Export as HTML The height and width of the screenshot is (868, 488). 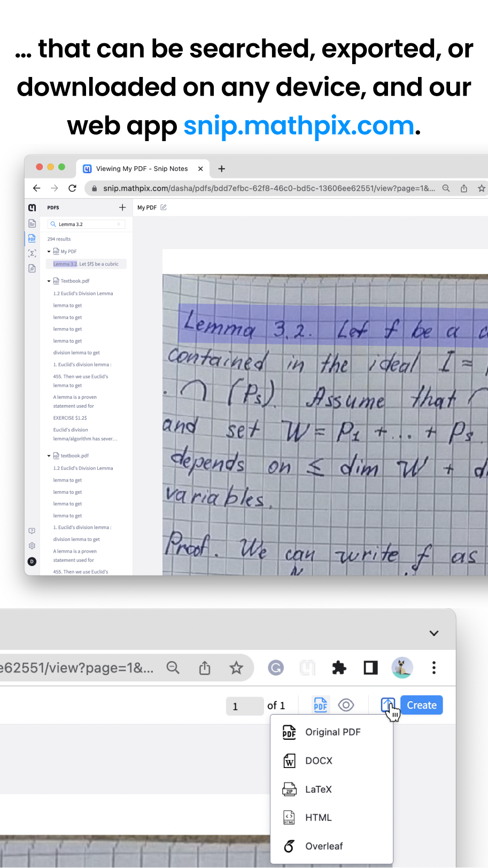click(331, 818)
